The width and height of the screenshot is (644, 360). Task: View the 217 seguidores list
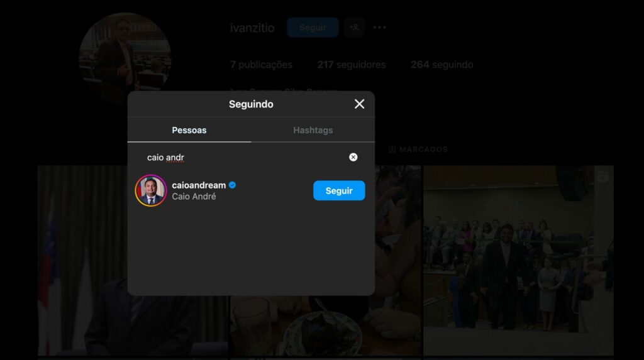coord(351,65)
